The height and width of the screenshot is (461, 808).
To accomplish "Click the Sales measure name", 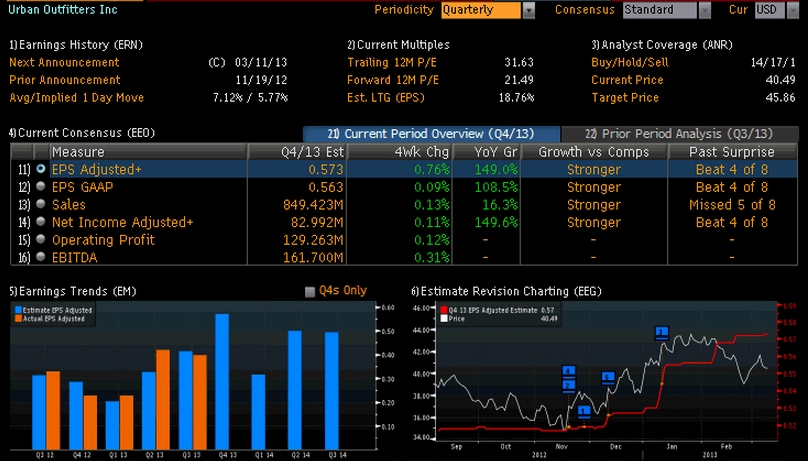I will (69, 204).
